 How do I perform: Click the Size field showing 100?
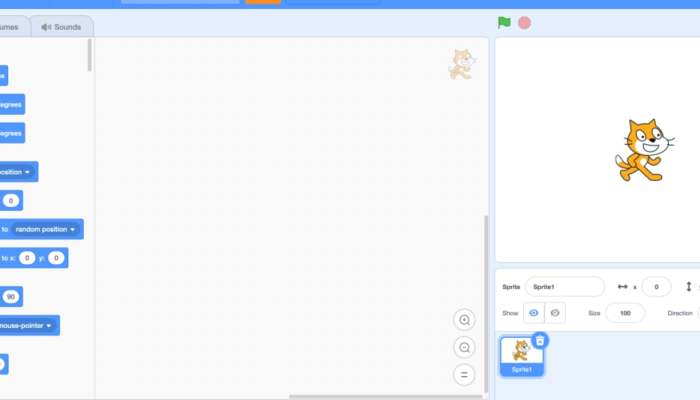[625, 313]
